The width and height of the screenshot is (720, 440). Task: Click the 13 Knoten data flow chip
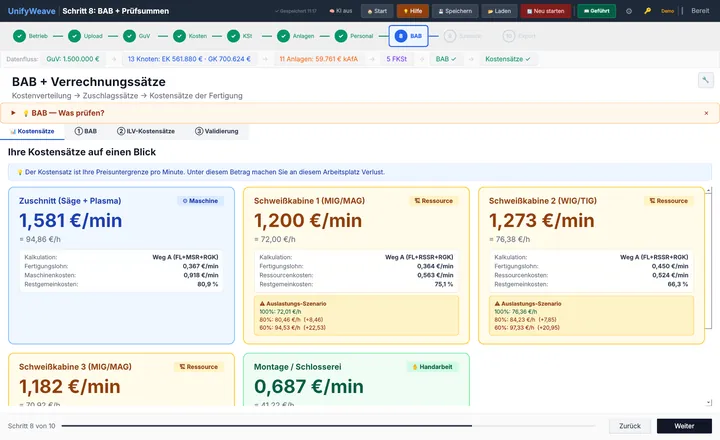(189, 59)
